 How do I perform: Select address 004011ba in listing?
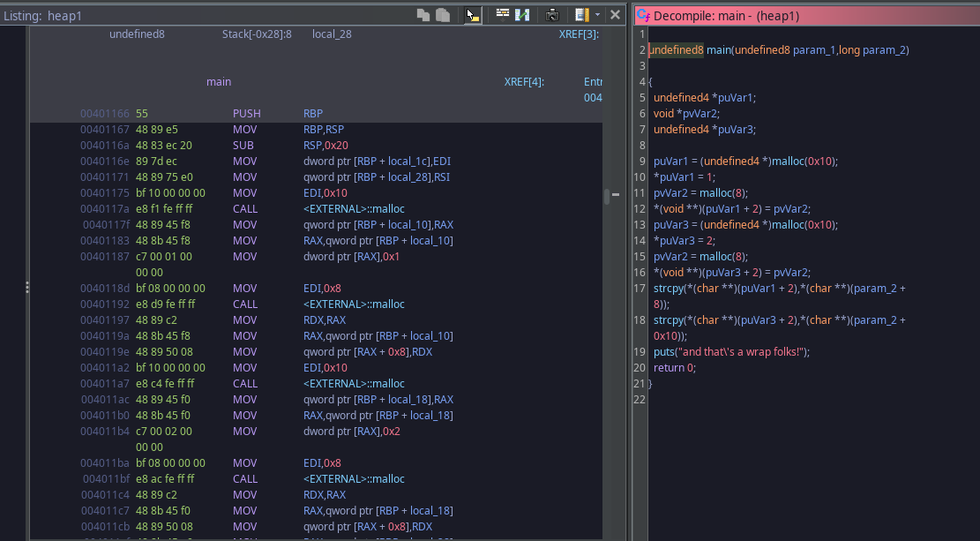104,463
